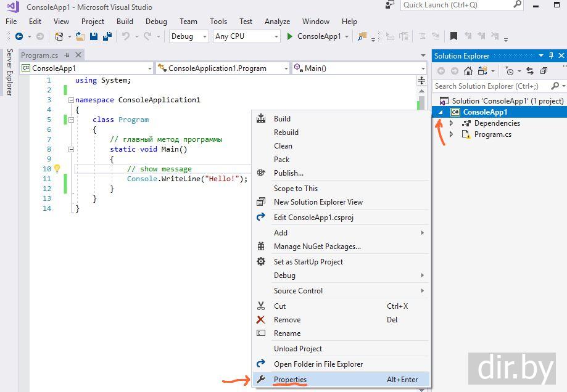Click the bookmark toolbar icon
The image size is (567, 392).
click(453, 36)
